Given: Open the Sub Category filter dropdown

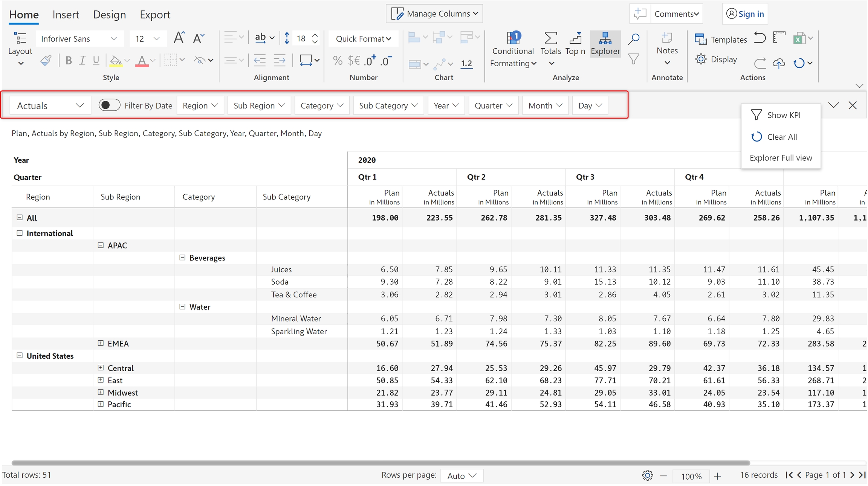Looking at the screenshot, I should pyautogui.click(x=388, y=105).
